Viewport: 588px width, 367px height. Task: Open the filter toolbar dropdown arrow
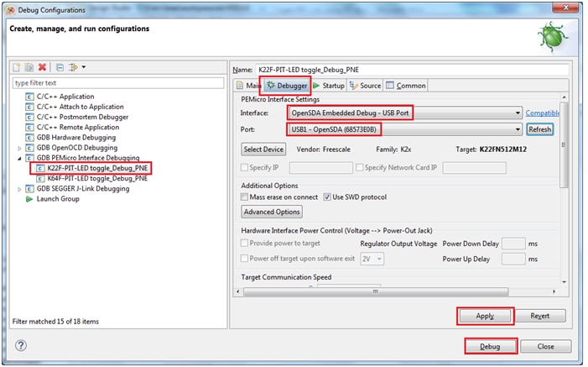[x=84, y=67]
